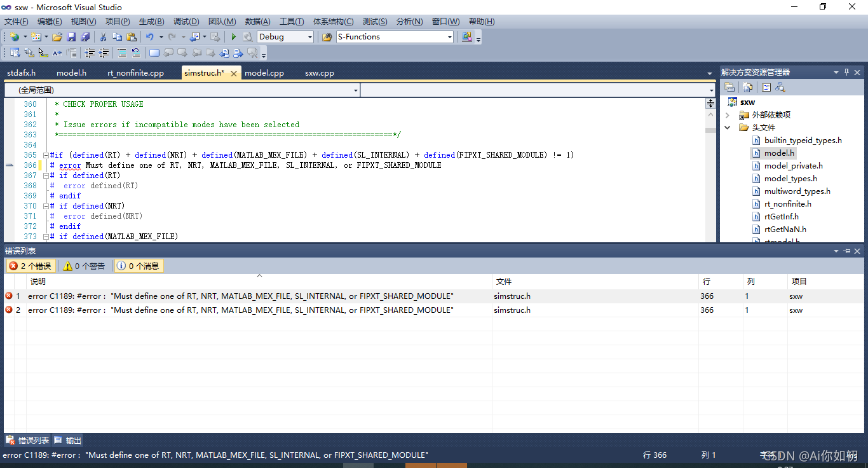This screenshot has width=868, height=468.
Task: Select the Cut icon on the toolbar
Action: (x=104, y=36)
